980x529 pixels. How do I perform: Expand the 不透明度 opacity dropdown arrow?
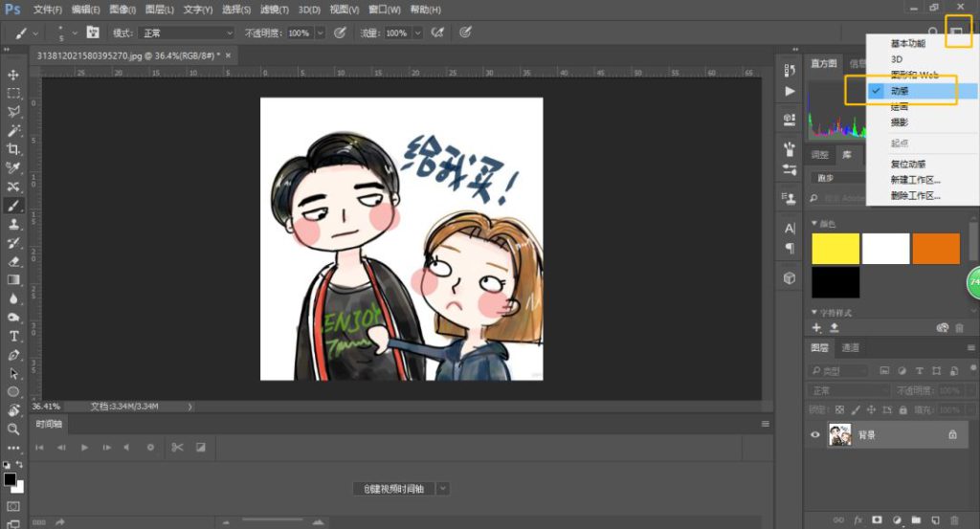(319, 33)
